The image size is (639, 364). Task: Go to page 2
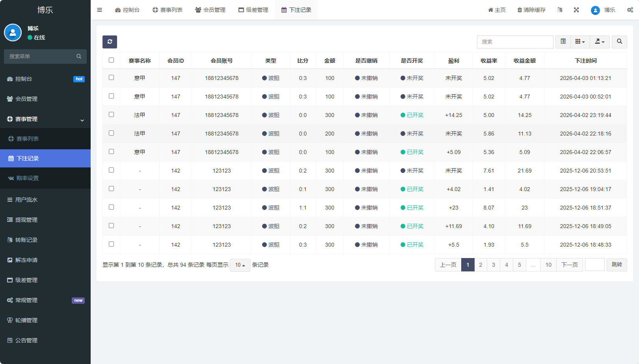click(x=481, y=265)
